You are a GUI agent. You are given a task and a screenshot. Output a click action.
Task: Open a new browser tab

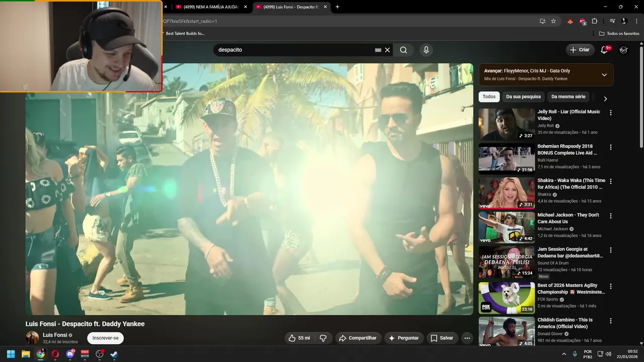(337, 7)
